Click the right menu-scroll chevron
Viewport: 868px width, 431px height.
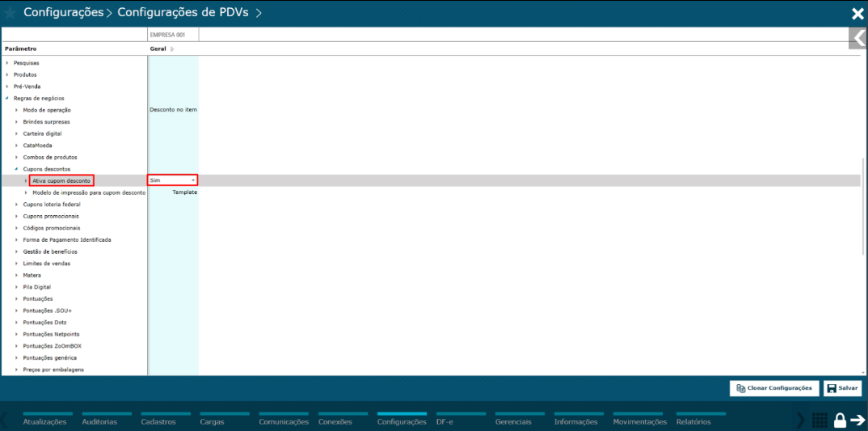pos(800,420)
